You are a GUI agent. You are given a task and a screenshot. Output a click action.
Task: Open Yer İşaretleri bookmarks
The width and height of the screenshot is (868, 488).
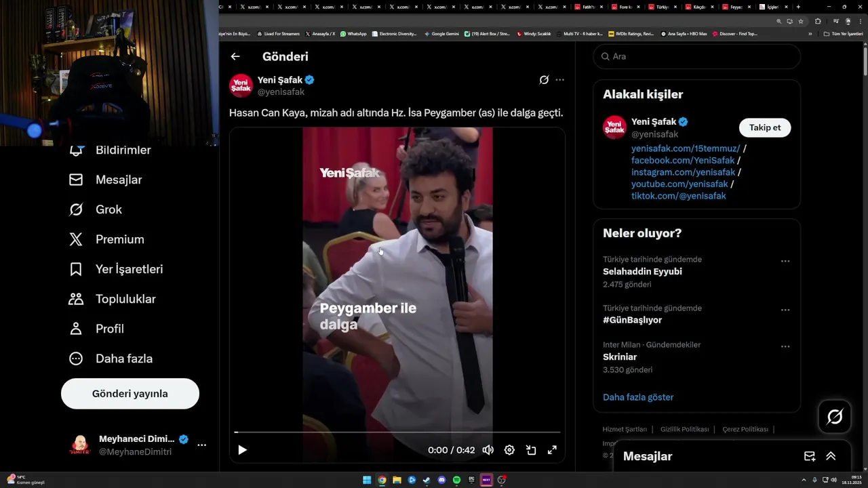pos(116,269)
